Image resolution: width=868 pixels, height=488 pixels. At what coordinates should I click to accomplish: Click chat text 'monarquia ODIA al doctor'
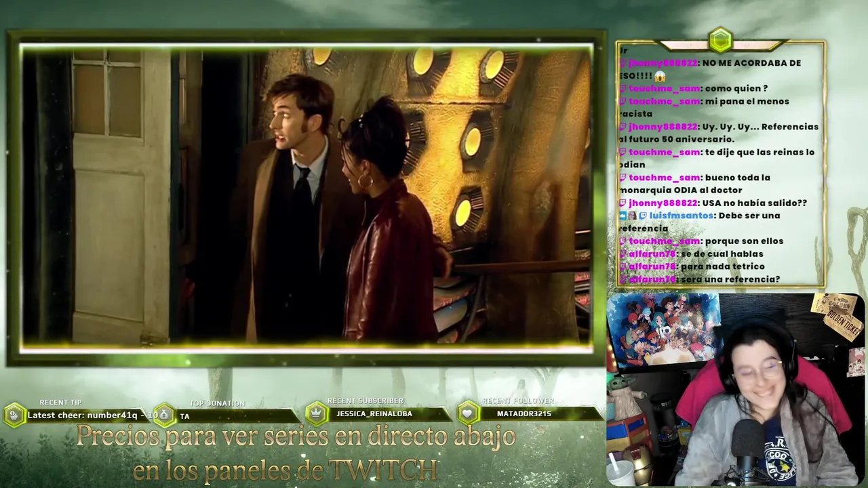pos(680,190)
